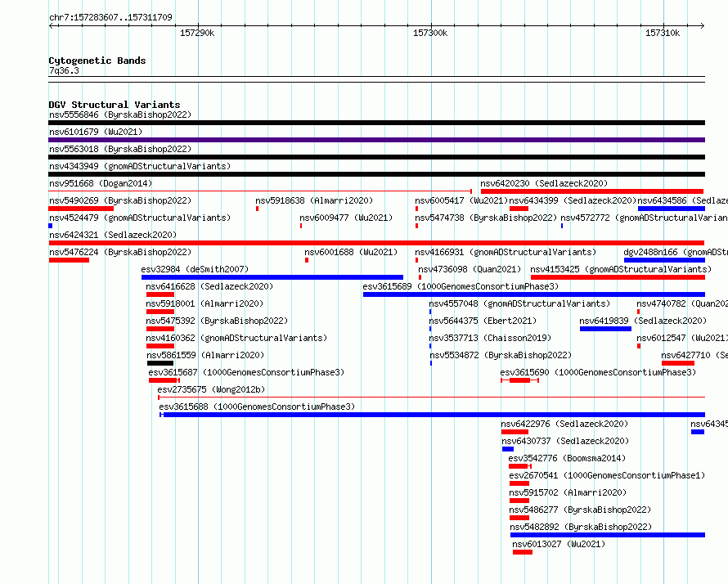Select nsv5475392 (ByrskaBishop2022) label
Viewport: 728px width, 584px height.
(x=217, y=321)
